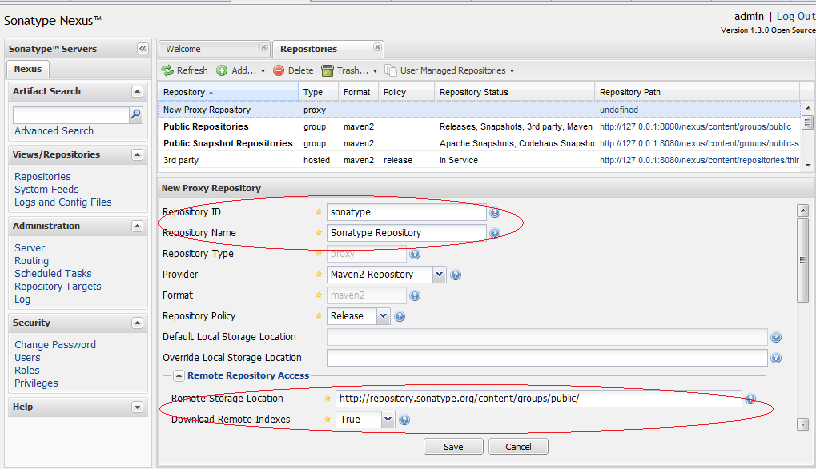Click the Refresh toolbar button
Screen dimensions: 816x469
click(x=184, y=70)
